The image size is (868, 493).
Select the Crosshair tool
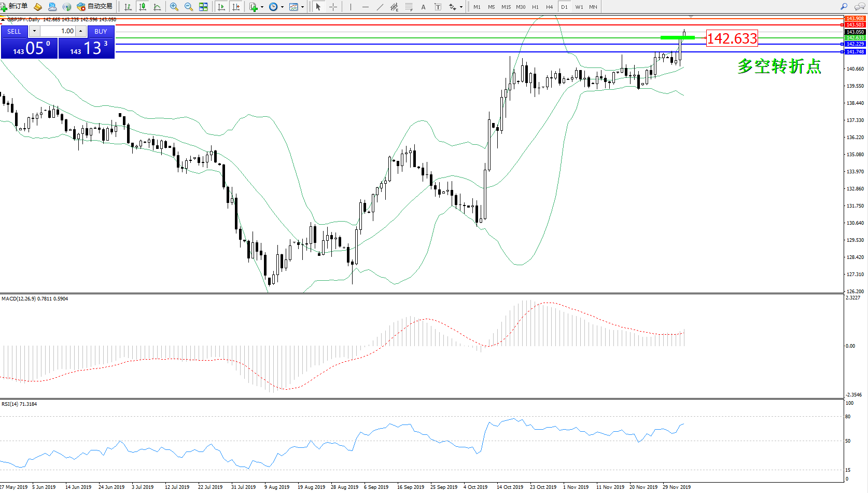(333, 7)
